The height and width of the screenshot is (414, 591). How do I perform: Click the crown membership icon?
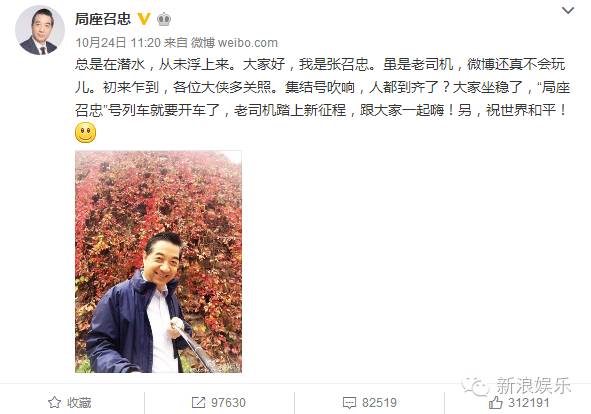(x=164, y=19)
